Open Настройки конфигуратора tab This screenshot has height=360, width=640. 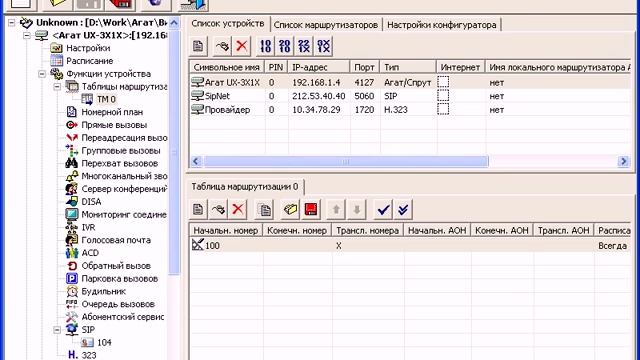click(x=442, y=25)
